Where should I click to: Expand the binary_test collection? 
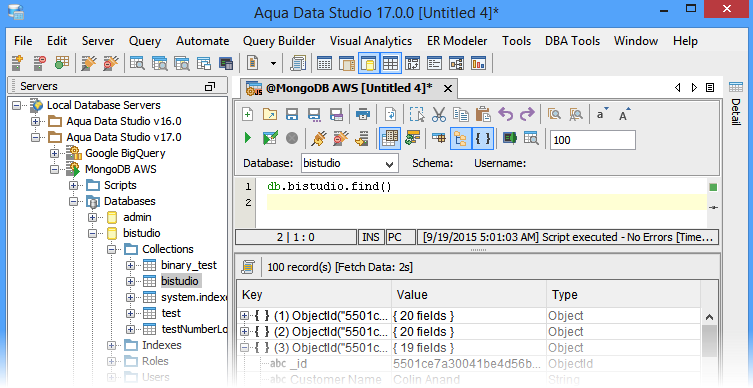tap(130, 265)
